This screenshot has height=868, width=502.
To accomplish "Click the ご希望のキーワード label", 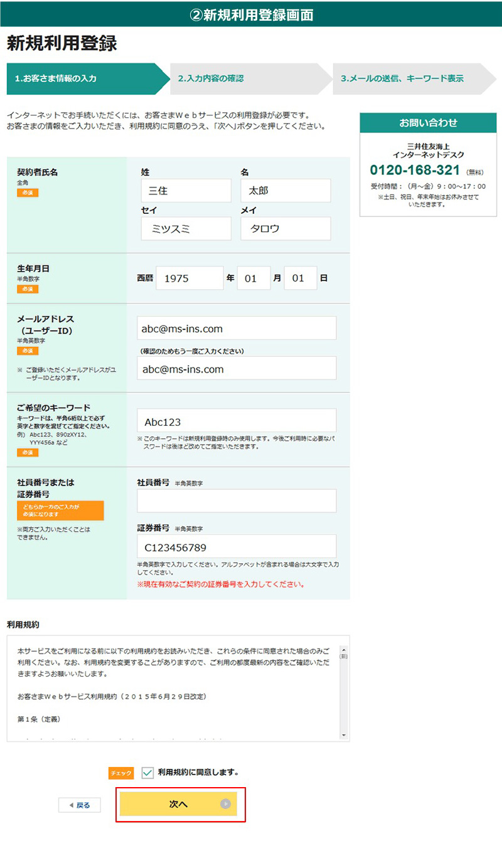I will pos(54,407).
